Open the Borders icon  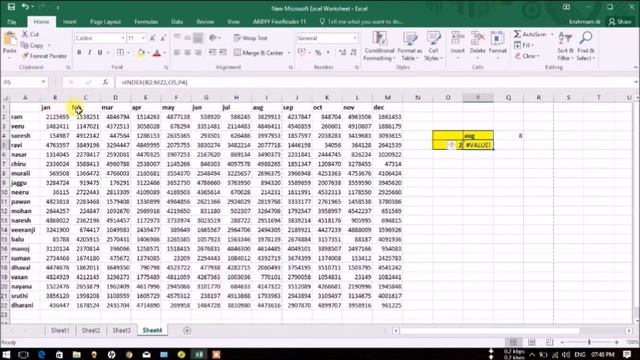click(x=120, y=53)
